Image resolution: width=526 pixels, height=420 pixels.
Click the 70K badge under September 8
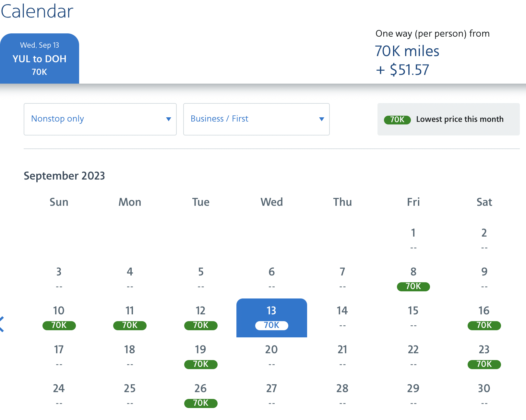(413, 286)
